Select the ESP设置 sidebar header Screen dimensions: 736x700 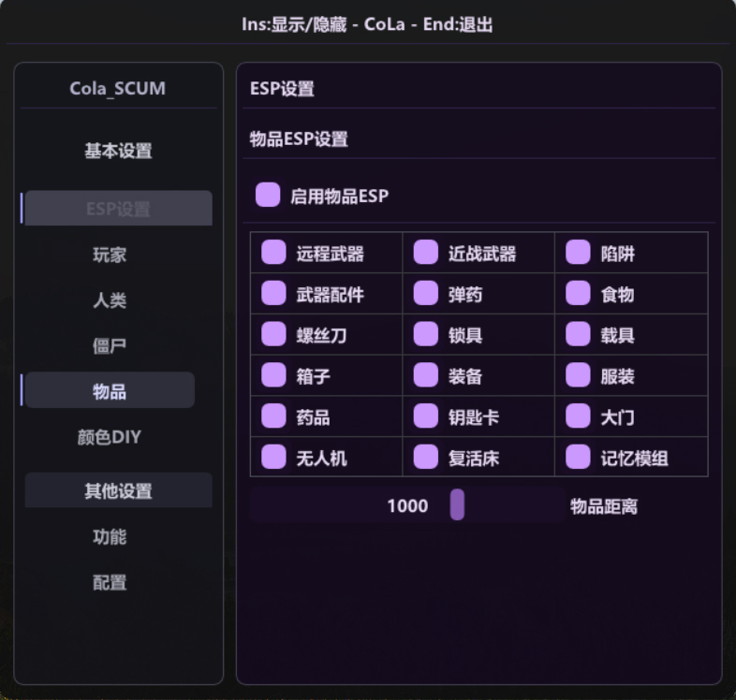click(x=118, y=209)
